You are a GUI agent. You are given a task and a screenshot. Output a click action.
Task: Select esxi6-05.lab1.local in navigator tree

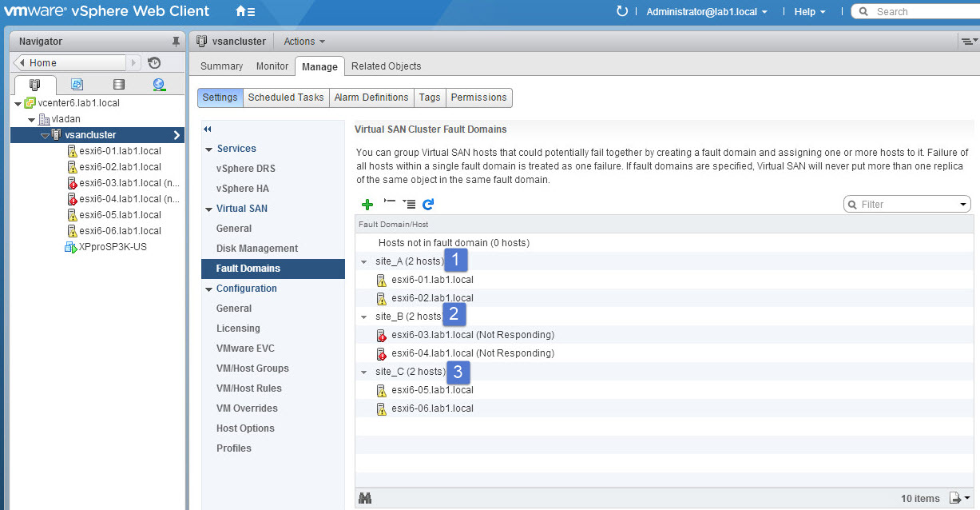pos(120,215)
